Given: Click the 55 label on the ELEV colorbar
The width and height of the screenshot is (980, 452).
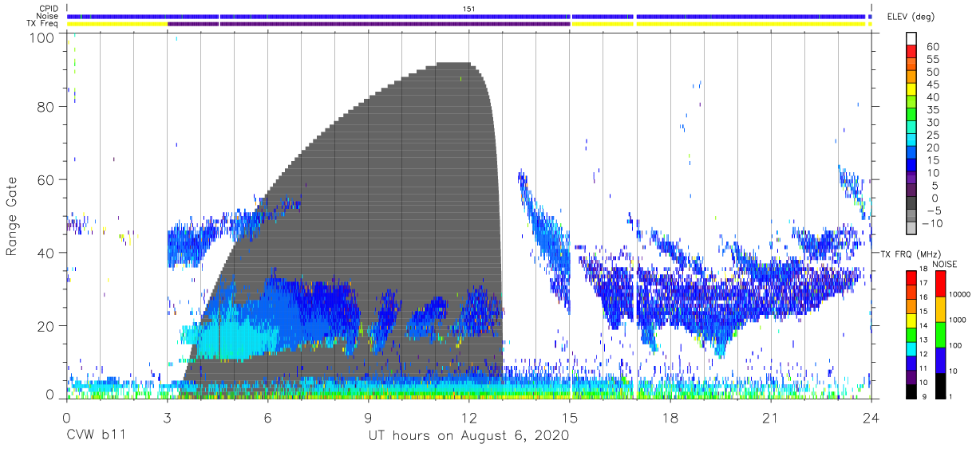Looking at the screenshot, I should point(931,59).
